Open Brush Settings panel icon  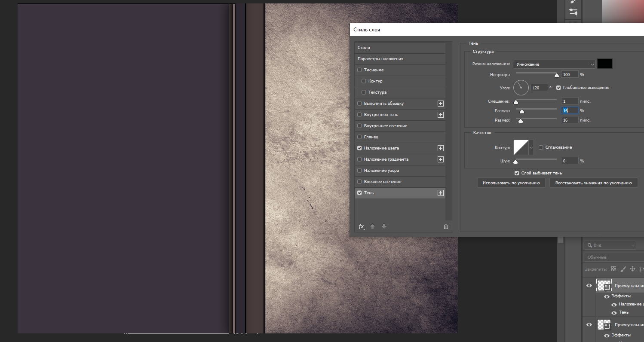573,12
